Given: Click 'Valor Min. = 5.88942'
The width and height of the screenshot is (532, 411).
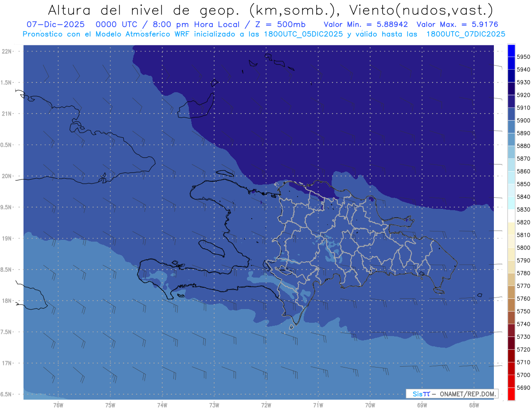Looking at the screenshot, I should pyautogui.click(x=366, y=24).
